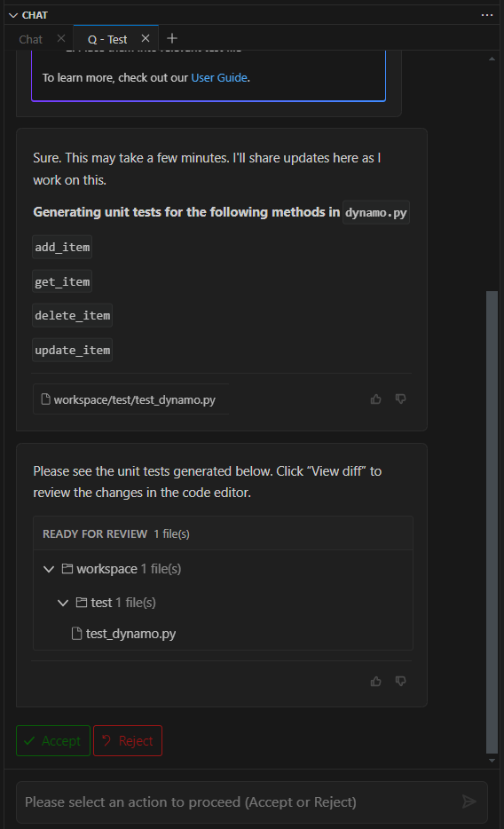Thumbs down the ready for review message
Viewport: 504px width, 829px height.
pos(400,682)
